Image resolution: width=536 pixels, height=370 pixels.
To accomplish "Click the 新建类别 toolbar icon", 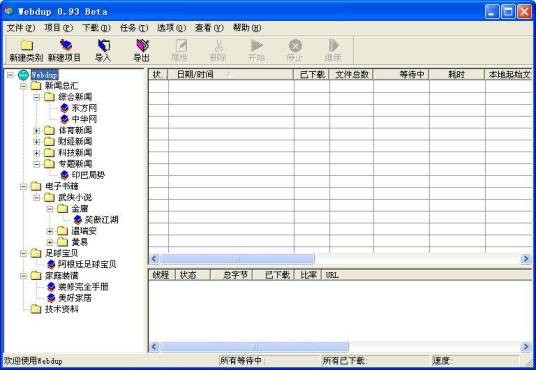I will [x=27, y=45].
